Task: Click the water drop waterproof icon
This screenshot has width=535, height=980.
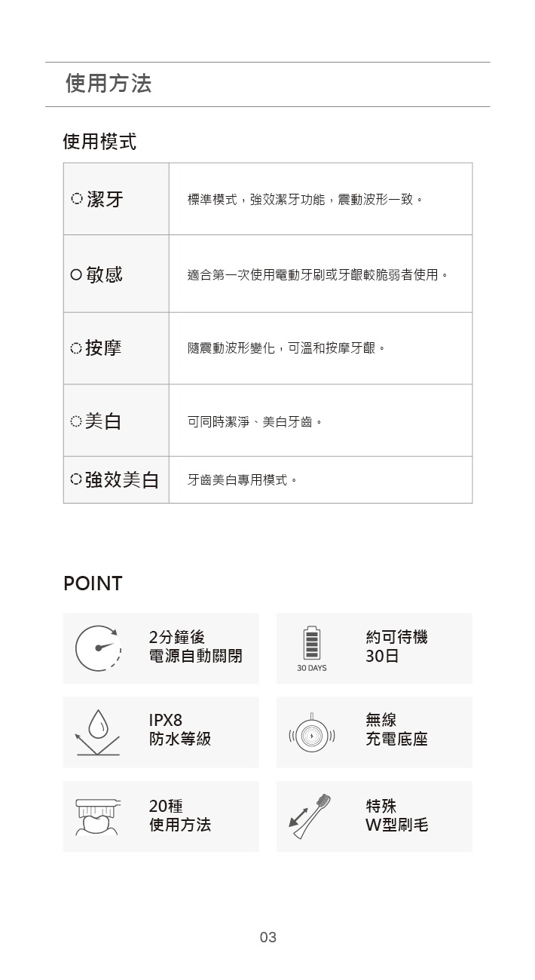Action: (x=97, y=732)
